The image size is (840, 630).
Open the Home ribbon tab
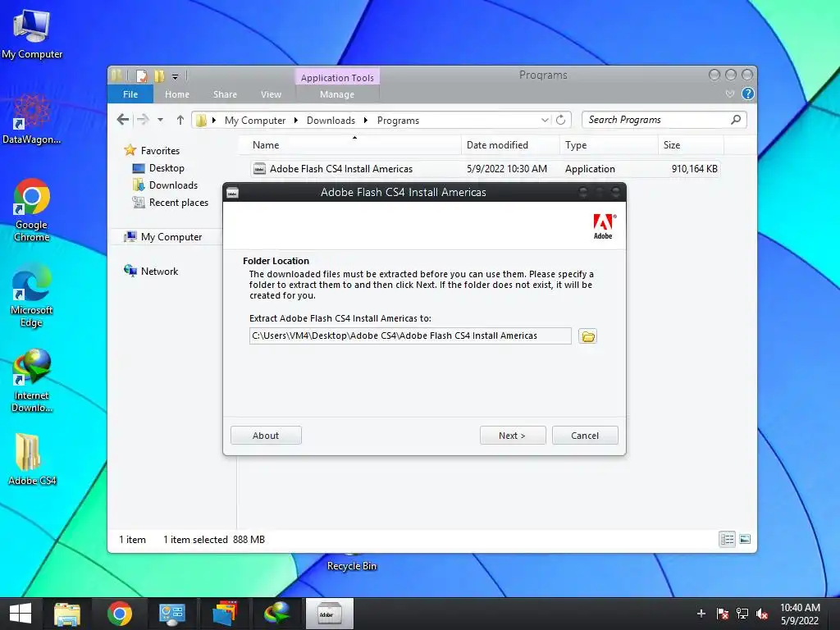pos(177,94)
